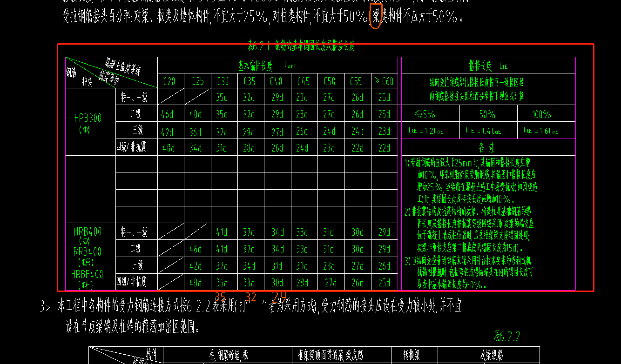Select the formula llE = 1.4laE
This screenshot has width=621, height=364.
point(484,131)
